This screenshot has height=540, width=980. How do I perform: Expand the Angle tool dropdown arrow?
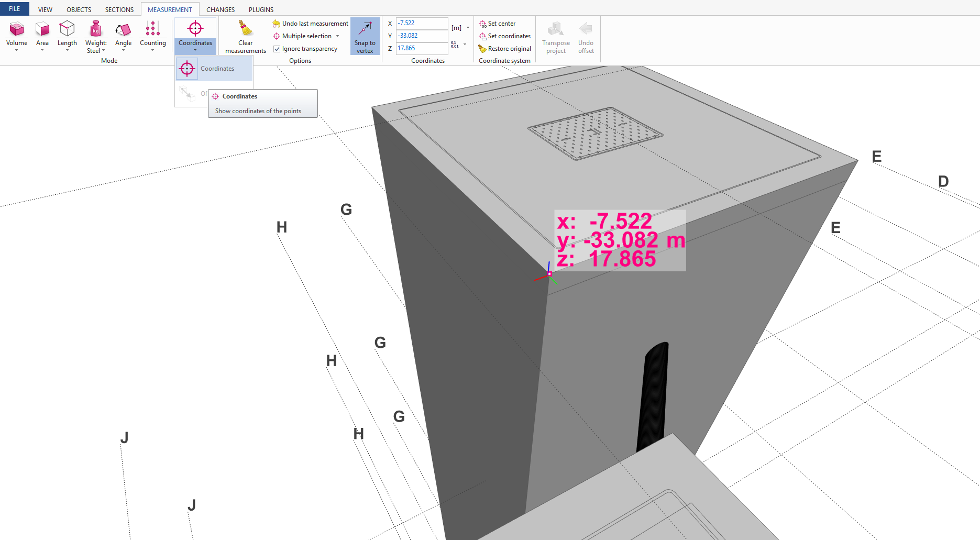pos(124,50)
